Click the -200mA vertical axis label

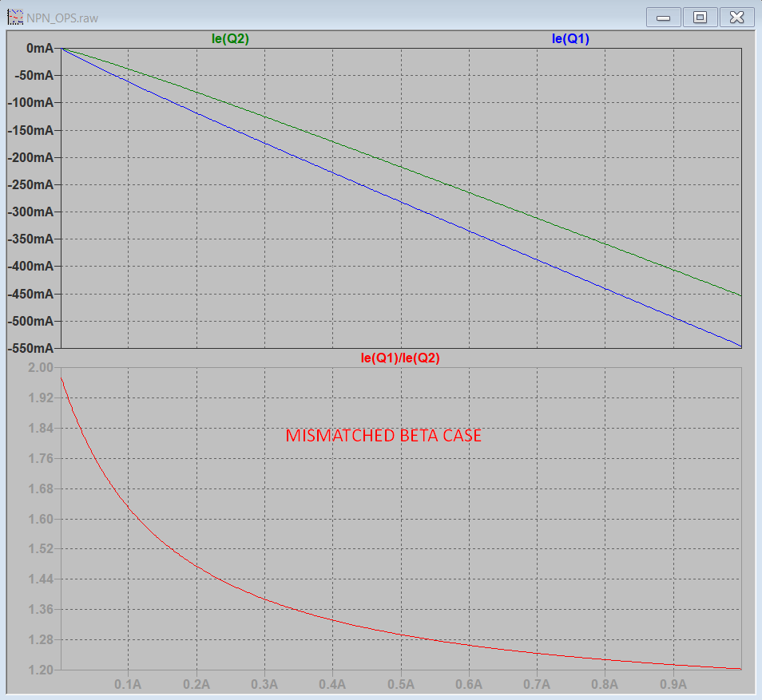click(x=30, y=157)
